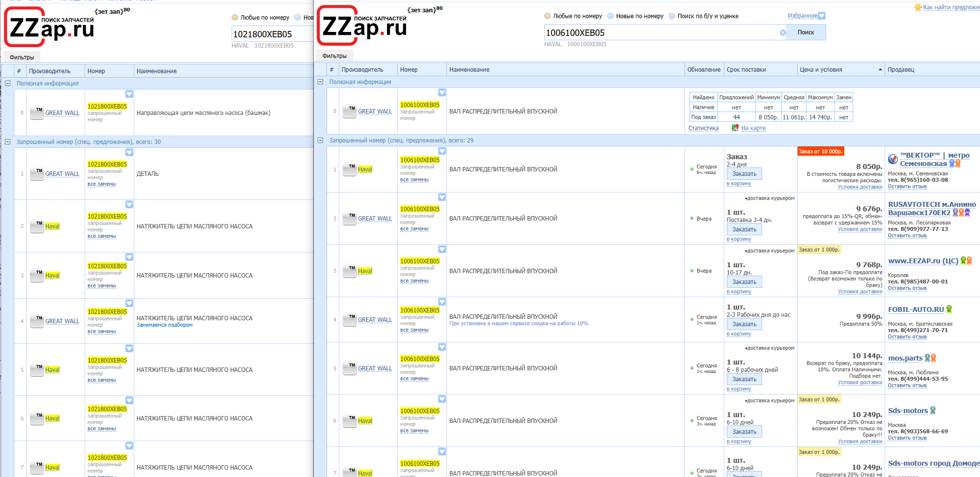Focus left window search field 1021800XEB05

[x=272, y=34]
